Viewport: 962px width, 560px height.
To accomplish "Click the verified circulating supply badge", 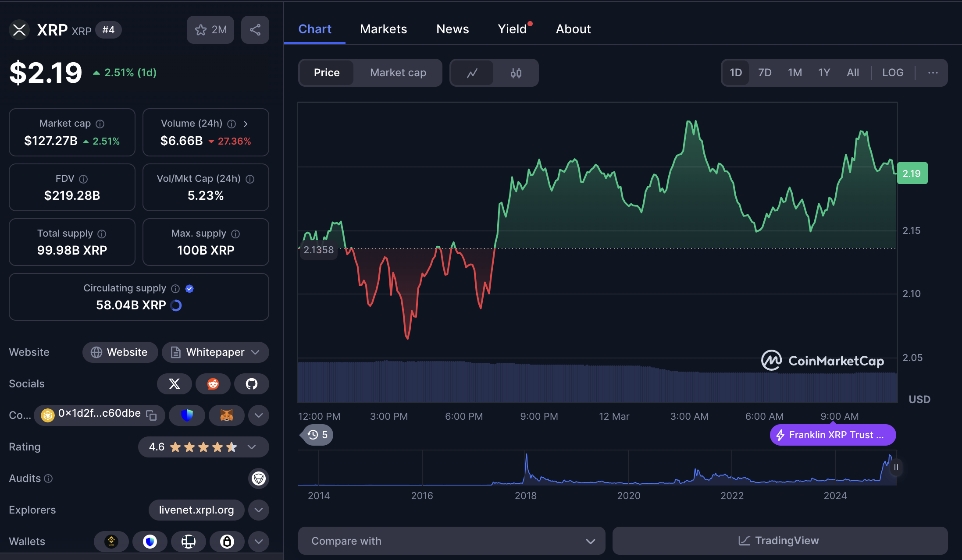I will [189, 288].
